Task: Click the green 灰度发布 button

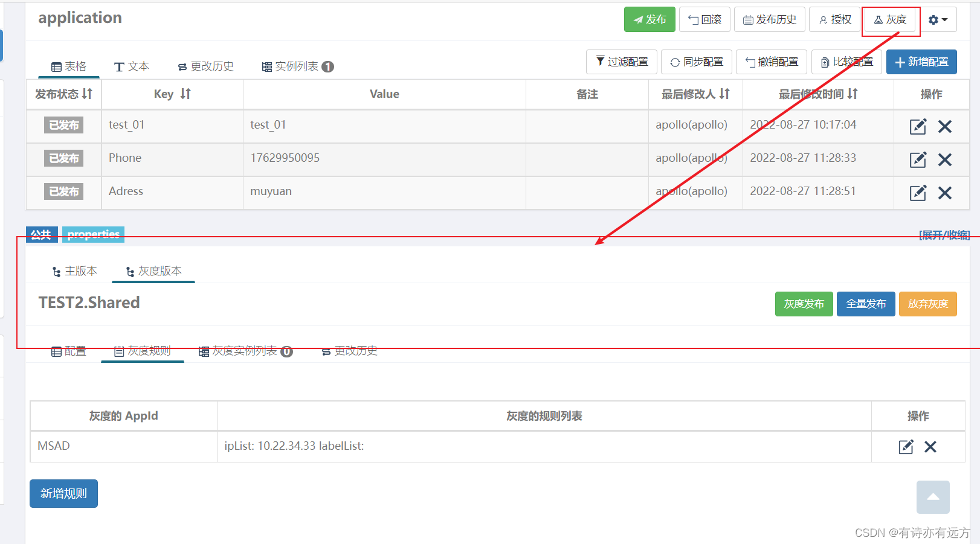Action: pos(804,304)
